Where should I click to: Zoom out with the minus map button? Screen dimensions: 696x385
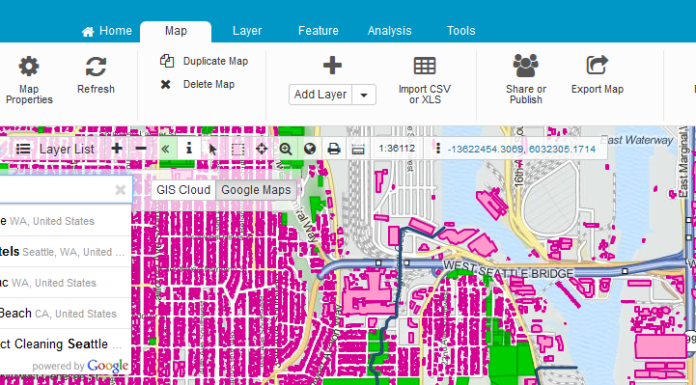pyautogui.click(x=141, y=149)
